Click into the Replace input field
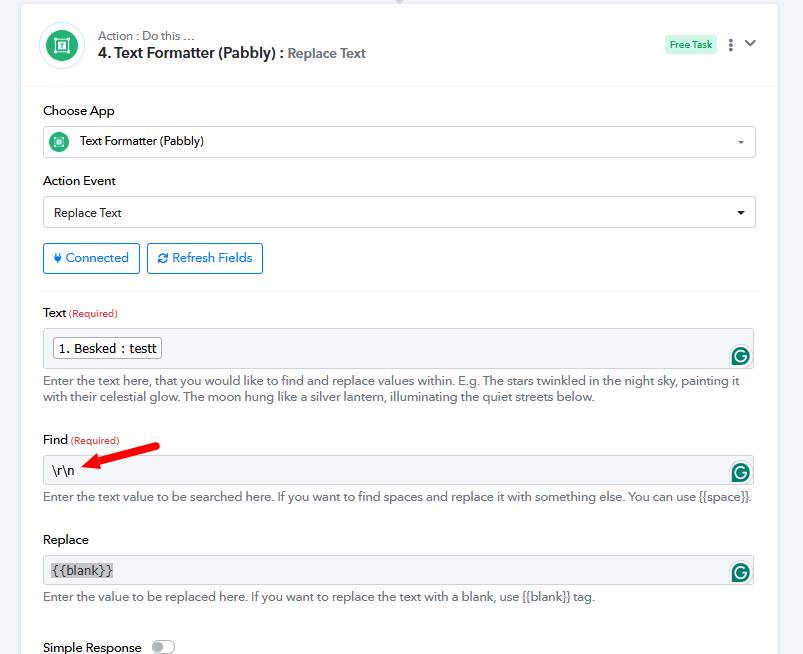The width and height of the screenshot is (803, 654). click(x=398, y=570)
